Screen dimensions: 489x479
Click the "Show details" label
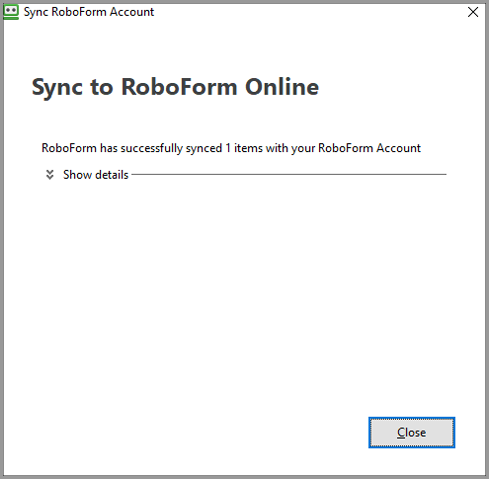(96, 175)
